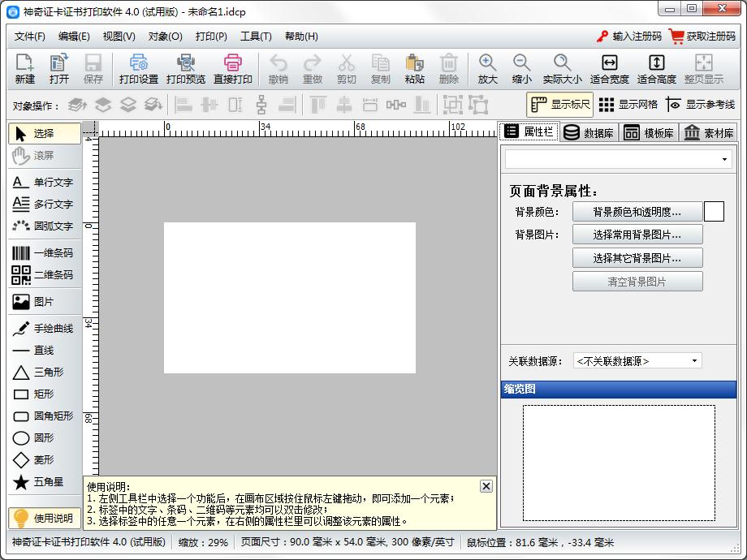Click the 适合宽度 fit width icon
This screenshot has width=747, height=560.
[609, 69]
